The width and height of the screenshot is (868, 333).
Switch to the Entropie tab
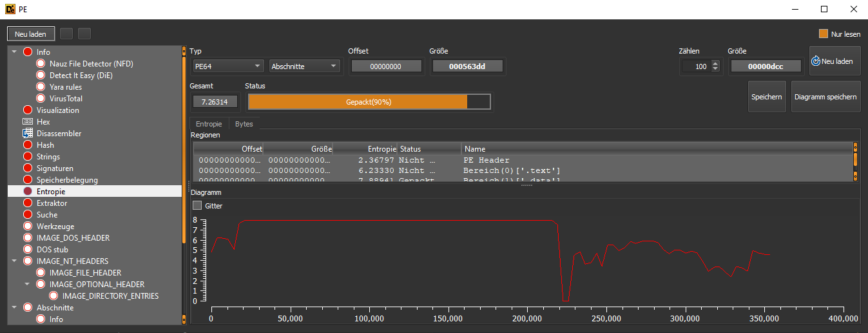coord(209,124)
